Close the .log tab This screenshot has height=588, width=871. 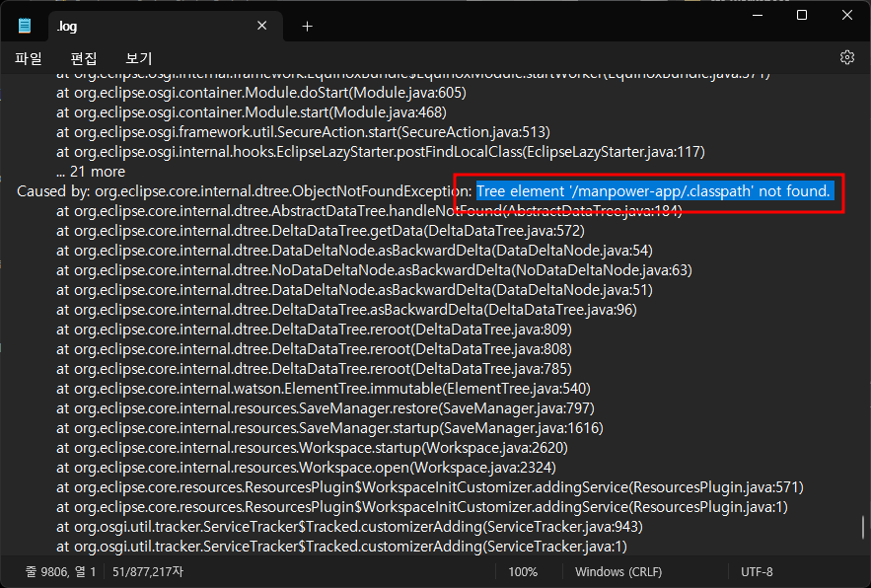pos(262,26)
